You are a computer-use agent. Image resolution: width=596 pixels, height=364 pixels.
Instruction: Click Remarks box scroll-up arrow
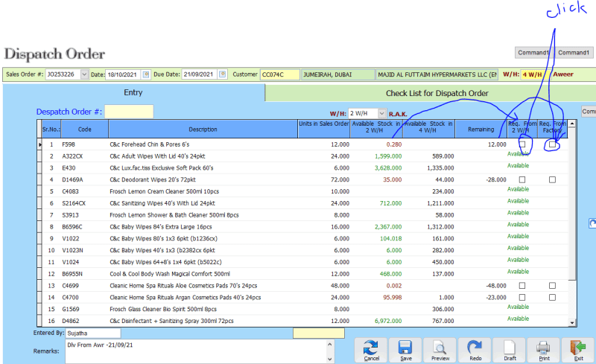click(x=329, y=345)
